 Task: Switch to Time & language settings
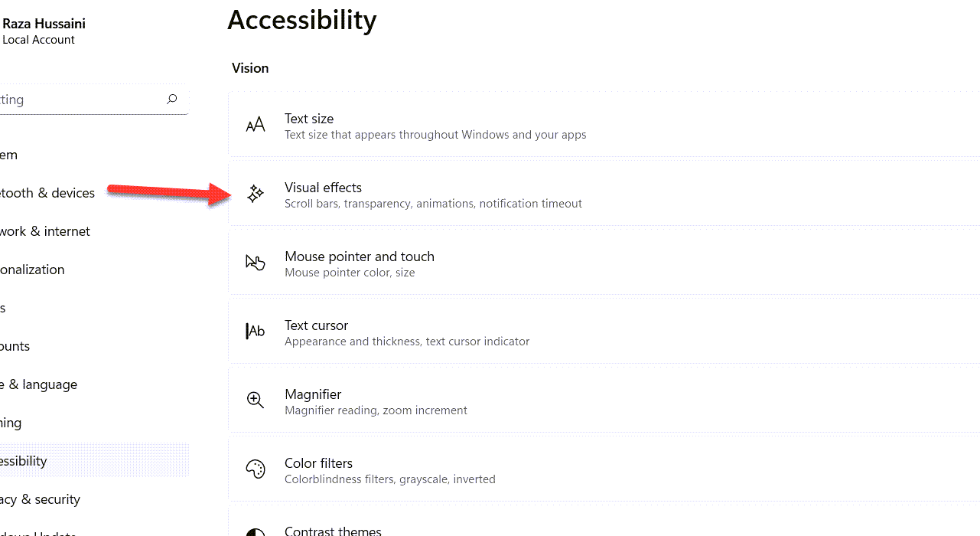tap(39, 384)
